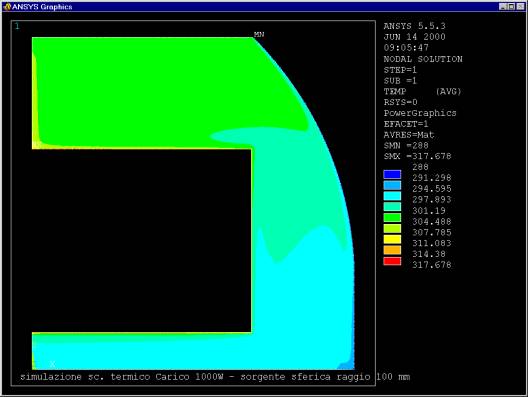Click the window number 1 label
The image size is (528, 397).
17,26
